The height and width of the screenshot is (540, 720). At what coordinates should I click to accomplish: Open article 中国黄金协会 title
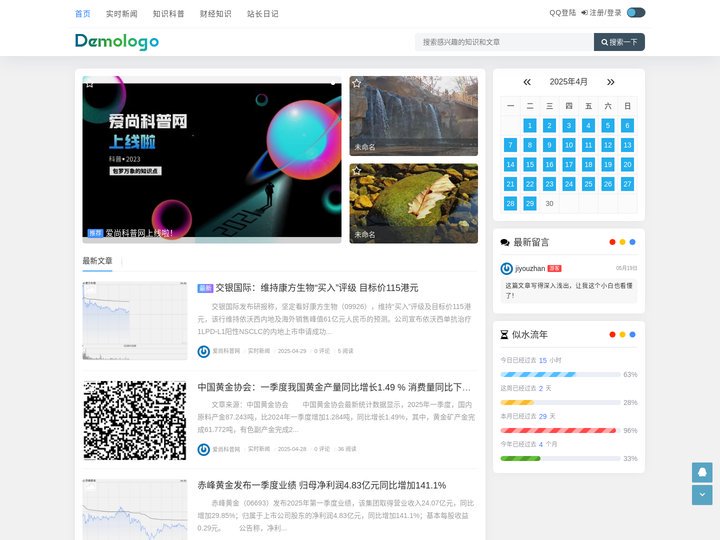click(334, 387)
